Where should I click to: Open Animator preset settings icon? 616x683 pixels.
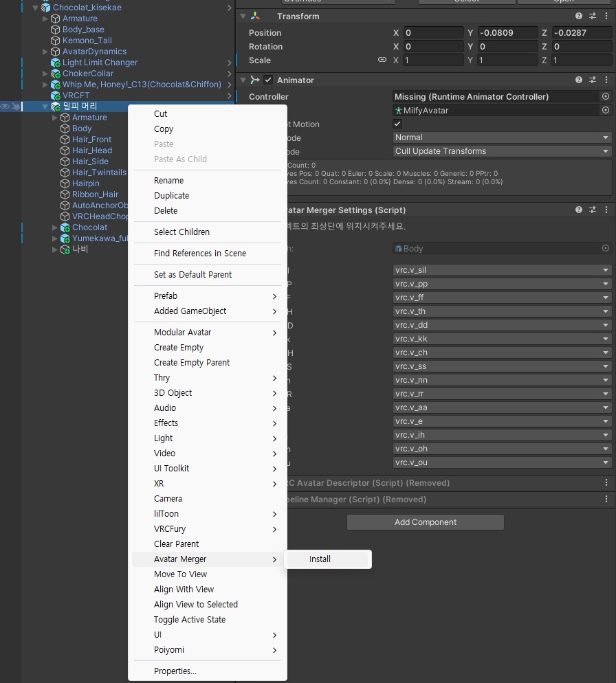[x=593, y=80]
